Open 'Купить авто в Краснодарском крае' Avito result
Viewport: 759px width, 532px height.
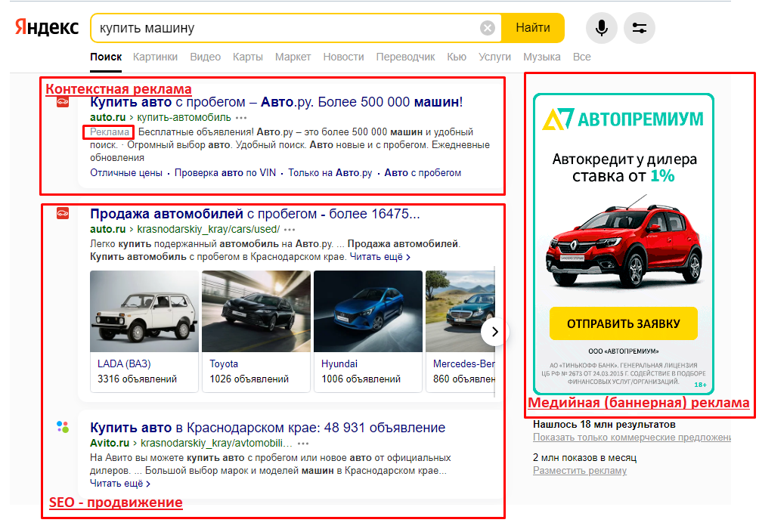click(x=268, y=428)
